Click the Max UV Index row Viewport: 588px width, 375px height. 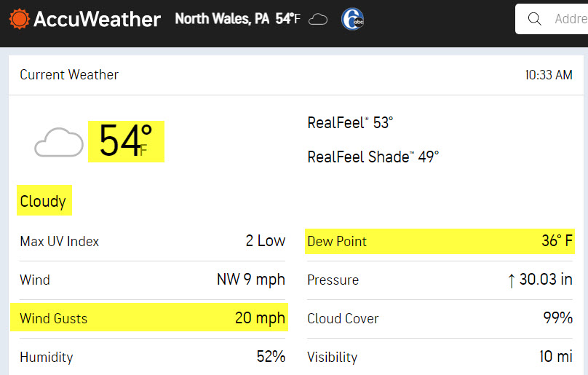(x=152, y=241)
